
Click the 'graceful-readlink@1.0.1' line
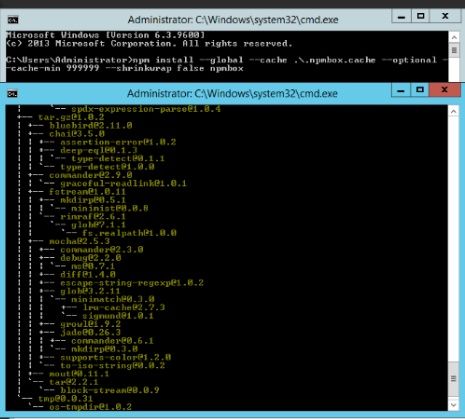(123, 184)
